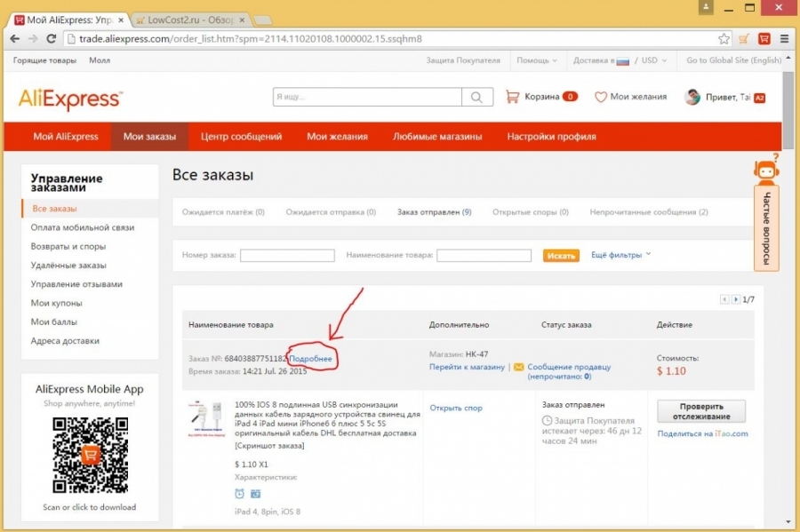Expand the 'Ещё фильтры' filter dropdown
Image resolution: width=800 pixels, height=532 pixels.
click(x=621, y=255)
